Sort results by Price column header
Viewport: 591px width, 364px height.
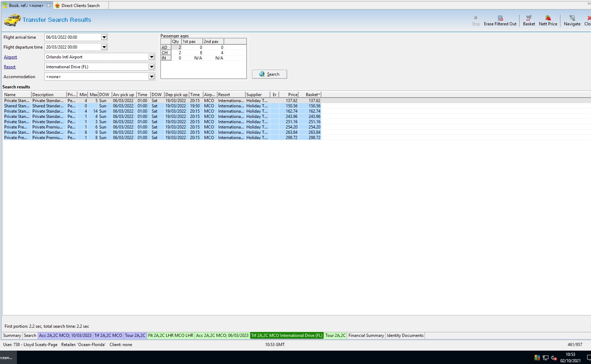coord(289,95)
